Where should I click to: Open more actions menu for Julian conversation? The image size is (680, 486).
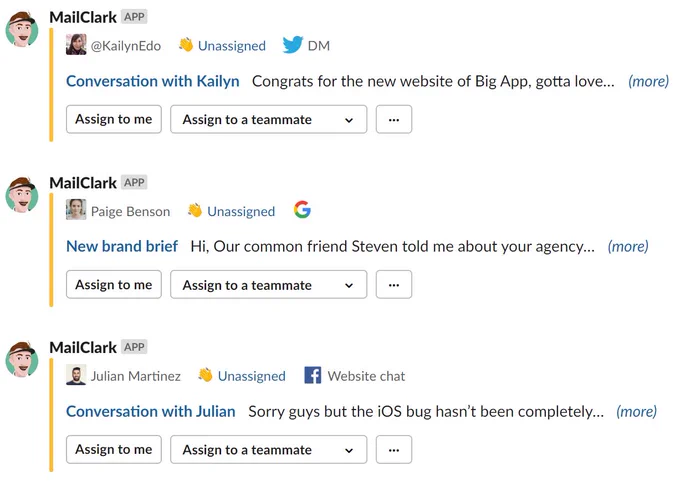tap(394, 450)
